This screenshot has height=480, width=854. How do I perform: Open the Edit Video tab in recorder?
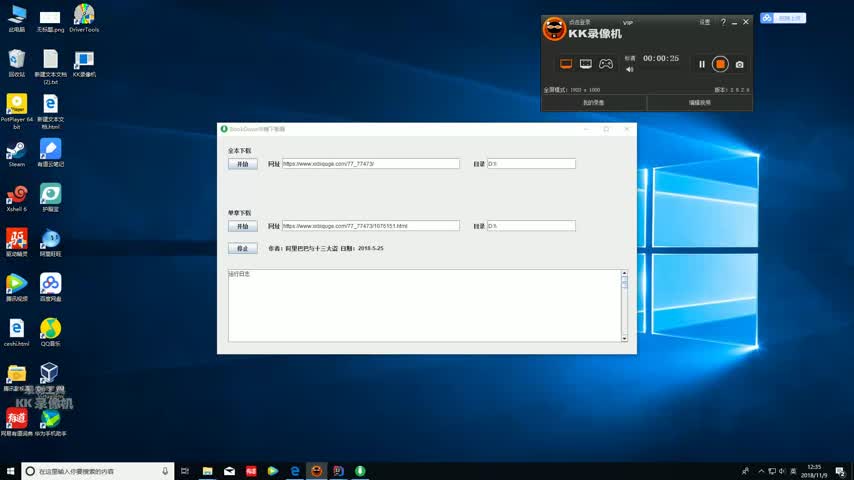coord(699,103)
